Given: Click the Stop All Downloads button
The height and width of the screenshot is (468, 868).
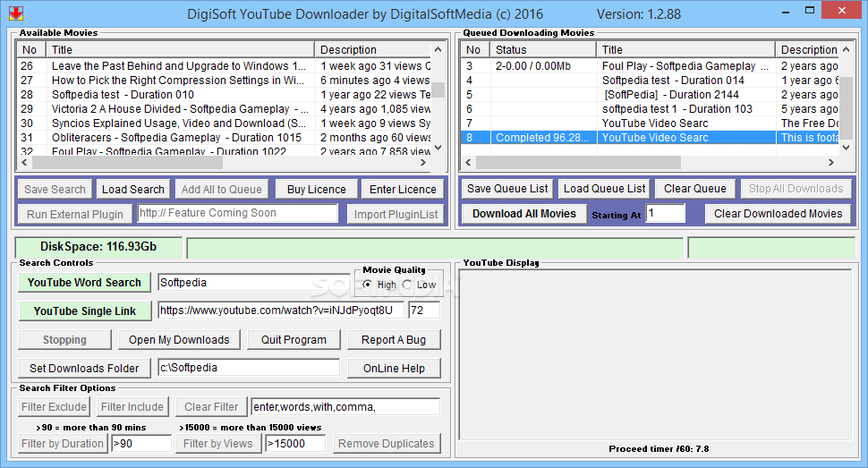Looking at the screenshot, I should pyautogui.click(x=796, y=189).
